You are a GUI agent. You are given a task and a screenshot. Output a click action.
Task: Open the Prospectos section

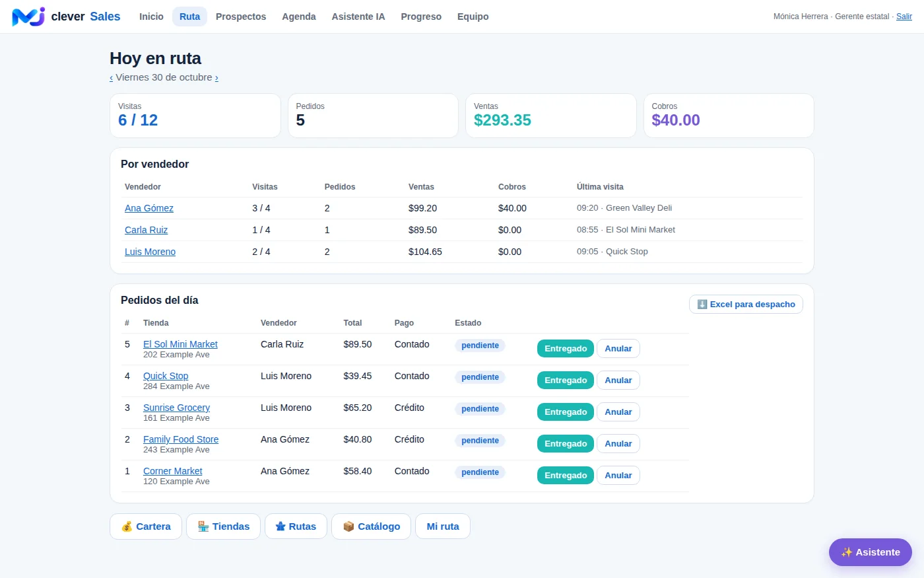(241, 17)
